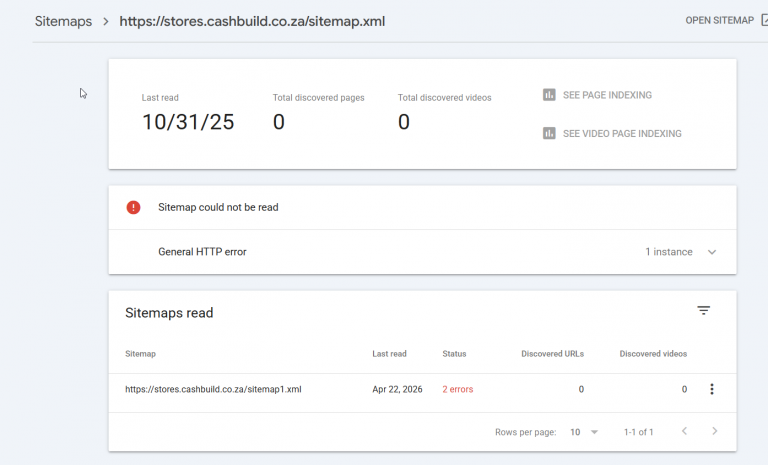
Task: Go back to Sitemaps breadcrumb
Action: tap(63, 22)
